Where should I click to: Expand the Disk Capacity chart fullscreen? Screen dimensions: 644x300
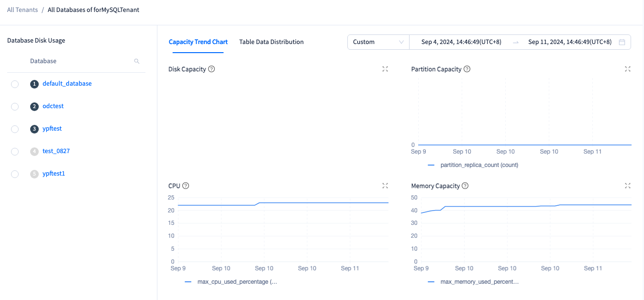[385, 69]
